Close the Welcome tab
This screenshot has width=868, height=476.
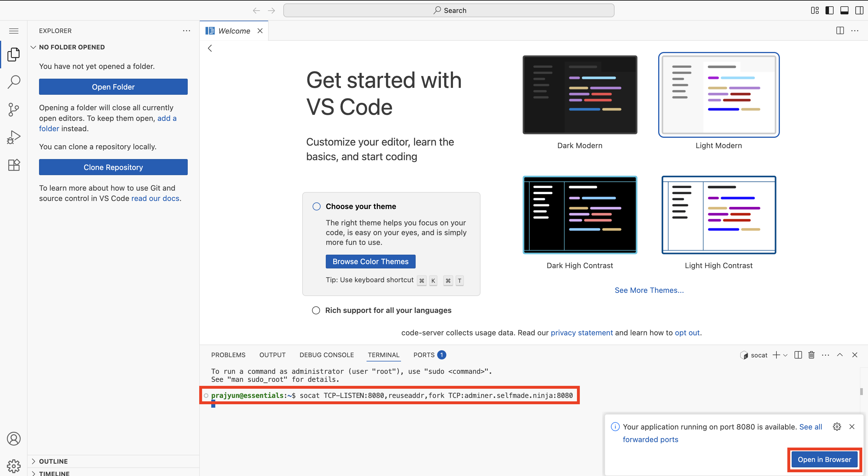tap(260, 31)
